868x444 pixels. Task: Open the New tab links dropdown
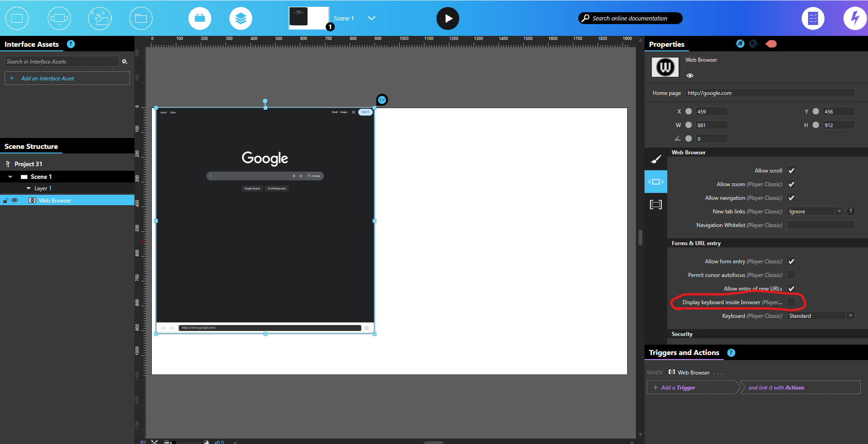point(815,212)
